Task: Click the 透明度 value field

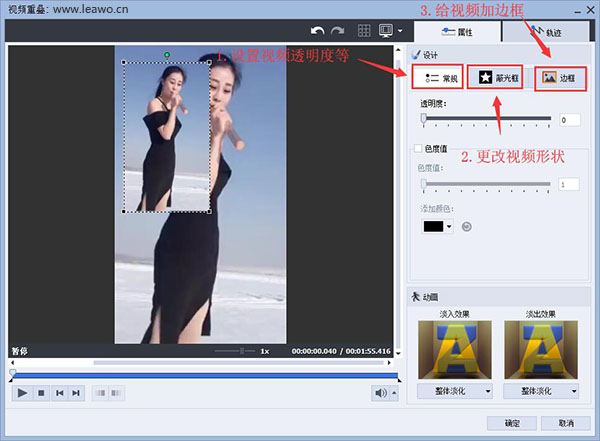Action: pyautogui.click(x=569, y=120)
